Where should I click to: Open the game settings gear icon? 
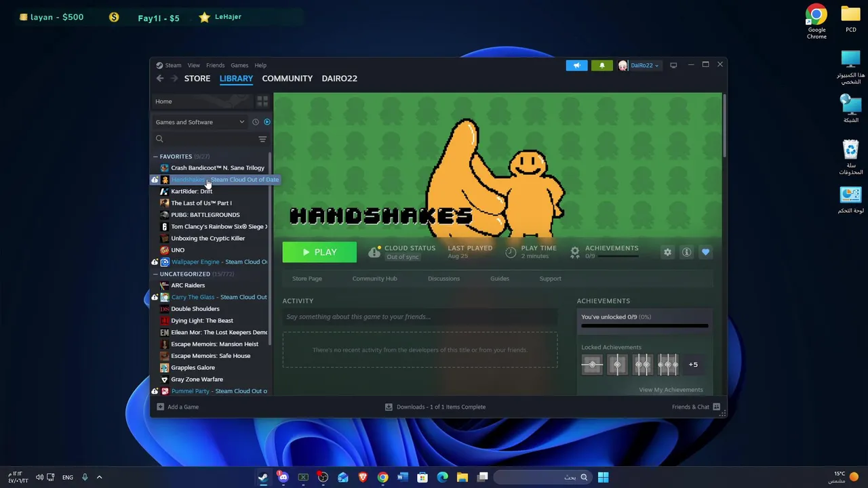667,252
